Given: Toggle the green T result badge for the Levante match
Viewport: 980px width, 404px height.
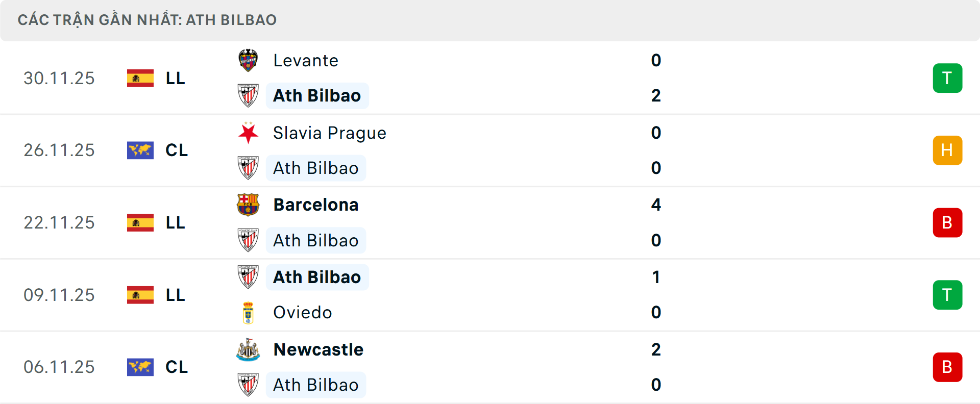Looking at the screenshot, I should pyautogui.click(x=948, y=78).
